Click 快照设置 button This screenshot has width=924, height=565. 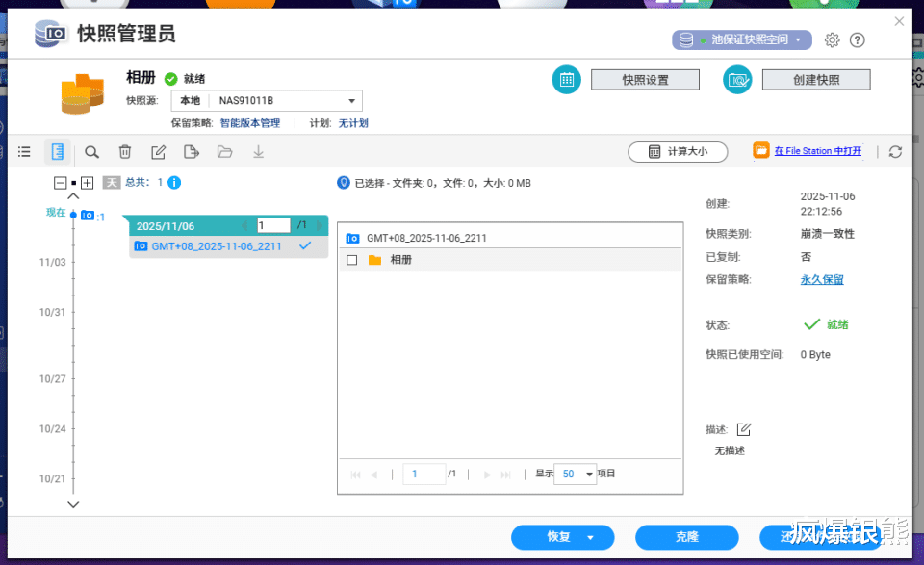pyautogui.click(x=645, y=80)
